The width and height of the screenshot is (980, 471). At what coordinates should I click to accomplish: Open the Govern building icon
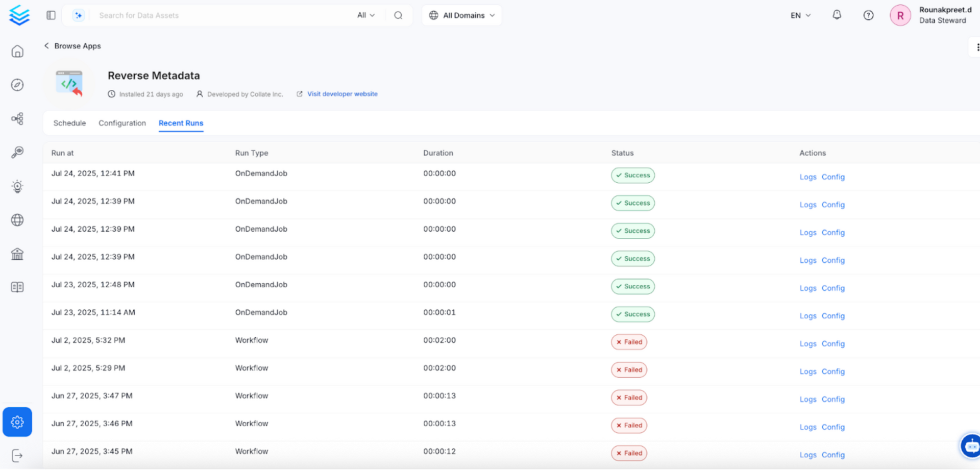click(x=17, y=254)
